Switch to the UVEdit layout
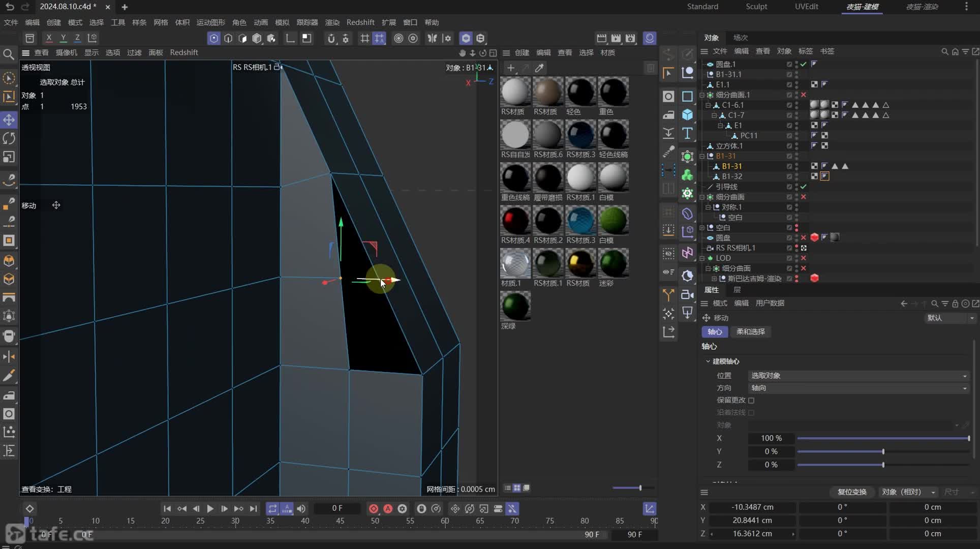The height and width of the screenshot is (549, 980). pyautogui.click(x=806, y=7)
